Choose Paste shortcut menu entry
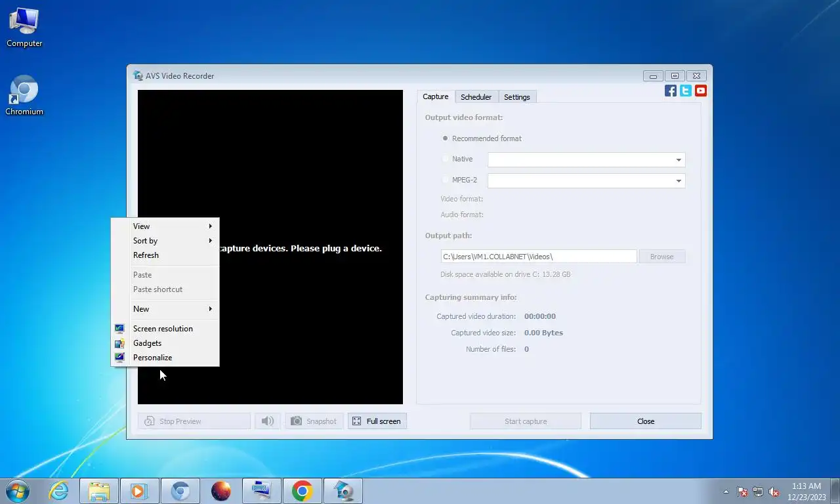Image resolution: width=840 pixels, height=504 pixels. click(x=165, y=289)
